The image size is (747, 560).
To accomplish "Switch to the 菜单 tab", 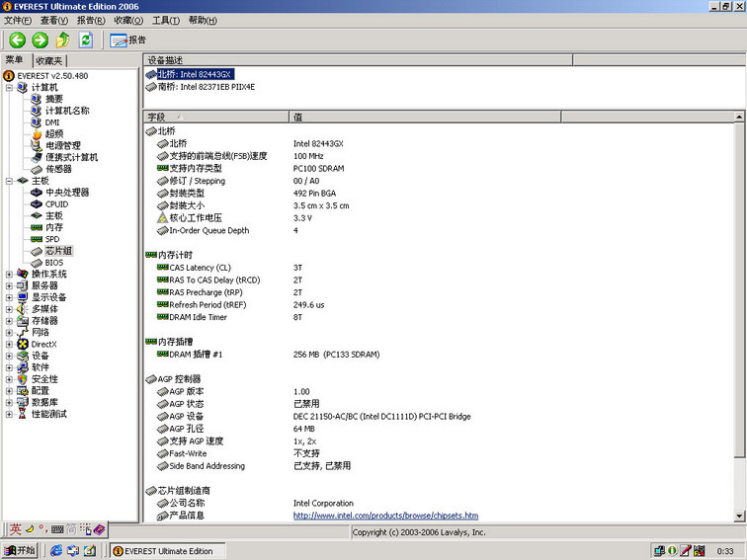I will pyautogui.click(x=15, y=60).
